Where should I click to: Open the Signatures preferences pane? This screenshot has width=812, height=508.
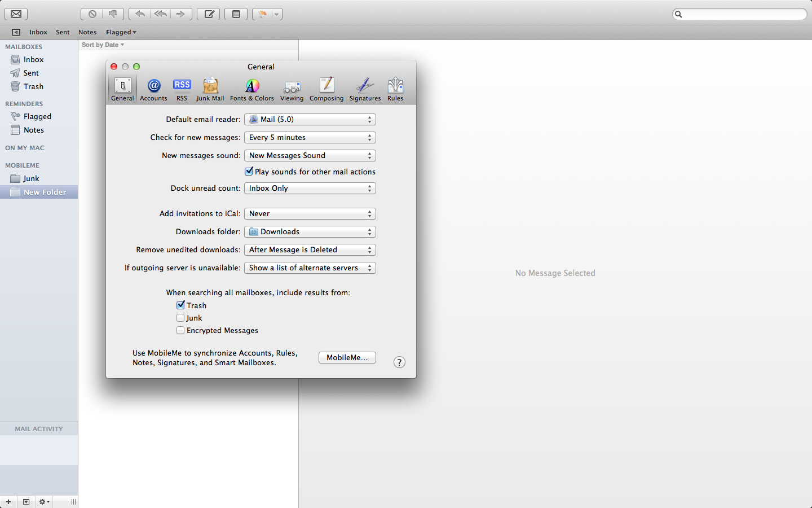coord(365,90)
